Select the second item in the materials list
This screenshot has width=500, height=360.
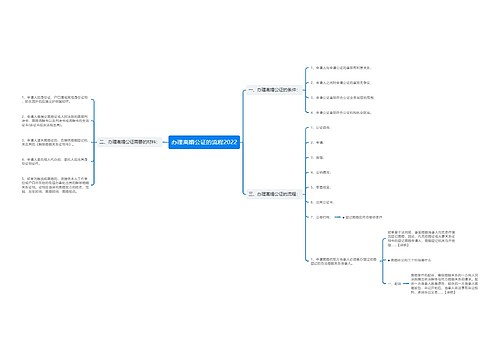[55, 121]
